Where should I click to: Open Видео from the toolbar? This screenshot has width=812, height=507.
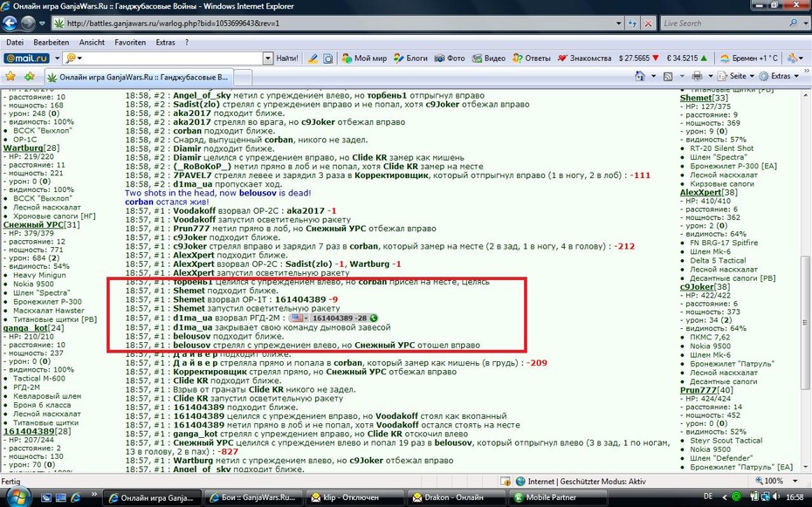[x=489, y=58]
